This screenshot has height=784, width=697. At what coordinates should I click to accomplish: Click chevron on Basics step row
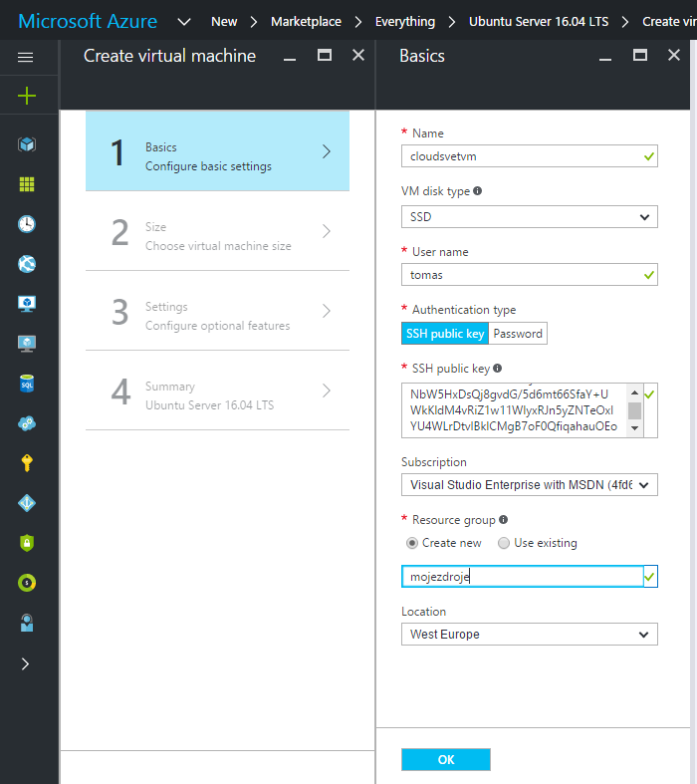click(x=327, y=151)
